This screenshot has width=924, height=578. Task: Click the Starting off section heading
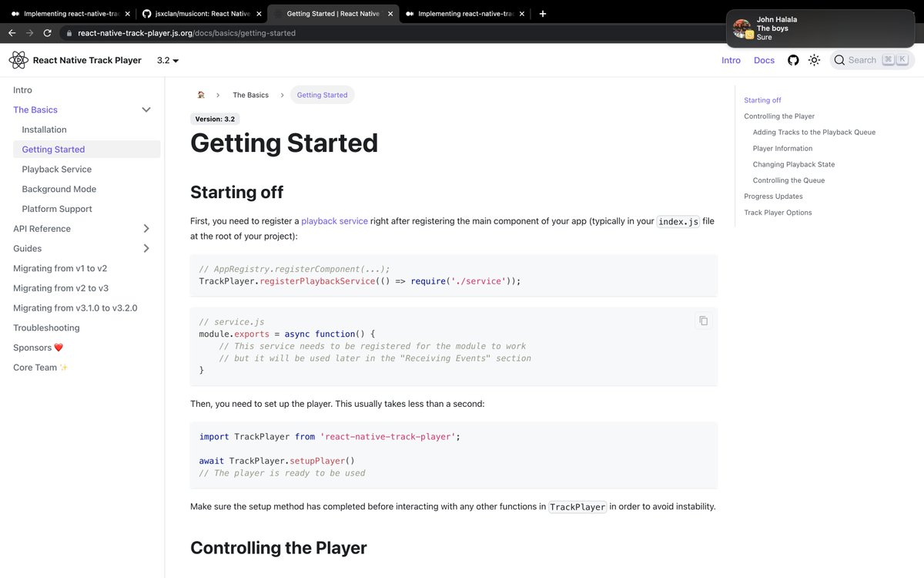(236, 192)
